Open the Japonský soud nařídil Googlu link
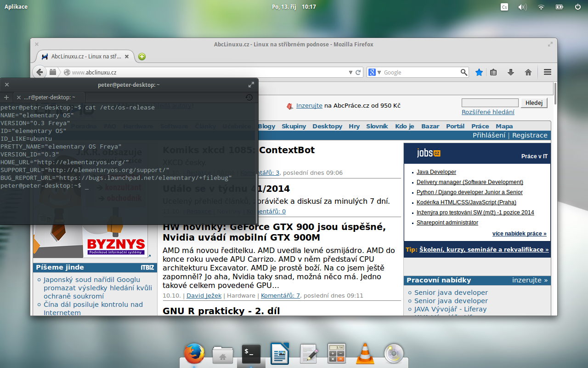 coord(98,287)
